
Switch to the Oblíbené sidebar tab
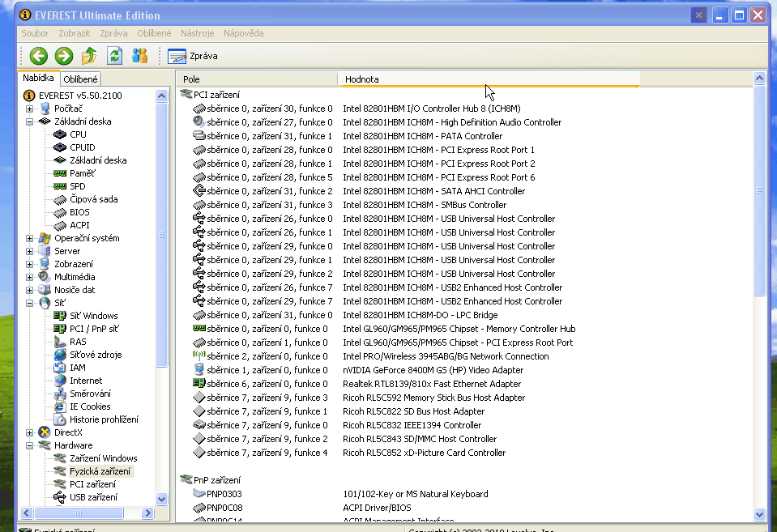81,79
